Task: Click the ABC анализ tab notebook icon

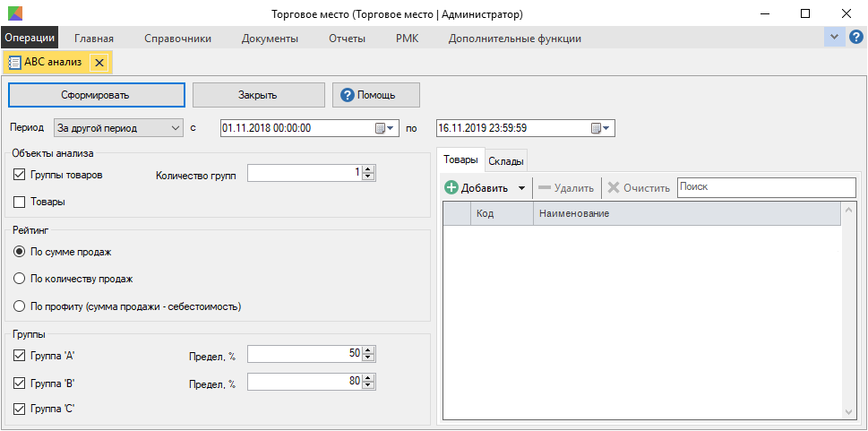Action: (15, 63)
